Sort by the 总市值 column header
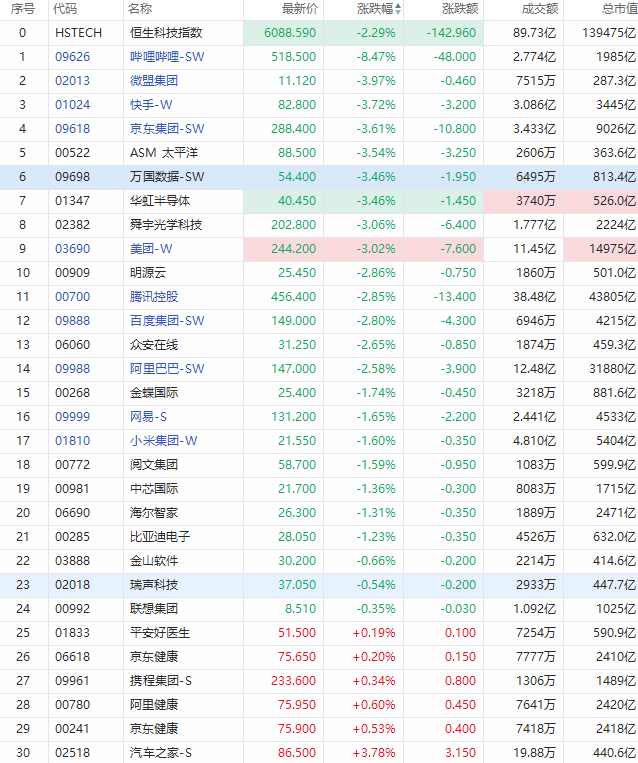This screenshot has height=763, width=638. click(620, 9)
